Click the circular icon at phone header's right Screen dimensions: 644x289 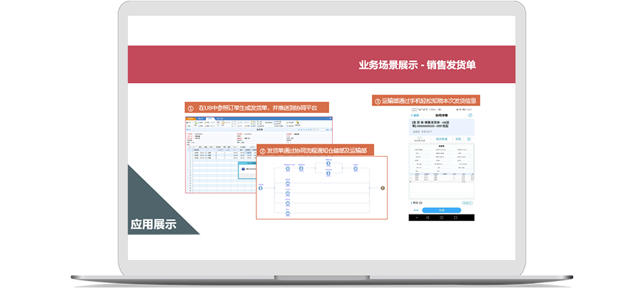click(470, 115)
